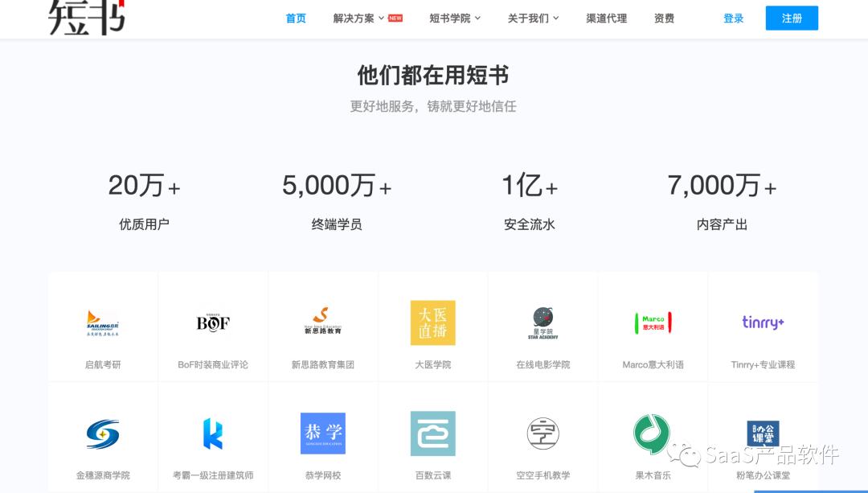The height and width of the screenshot is (493, 868).
Task: Select the Marco意大利语 logo
Action: click(653, 323)
